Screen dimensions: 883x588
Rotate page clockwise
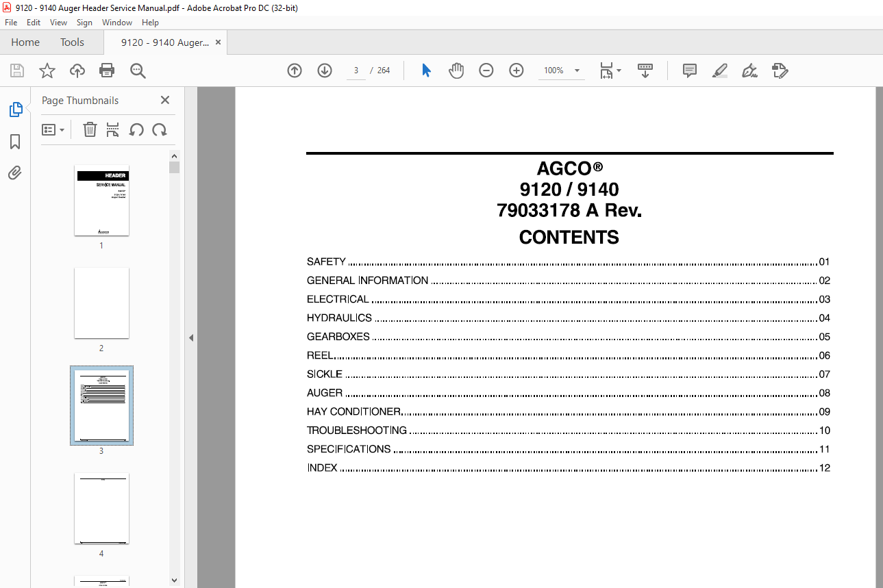click(160, 129)
